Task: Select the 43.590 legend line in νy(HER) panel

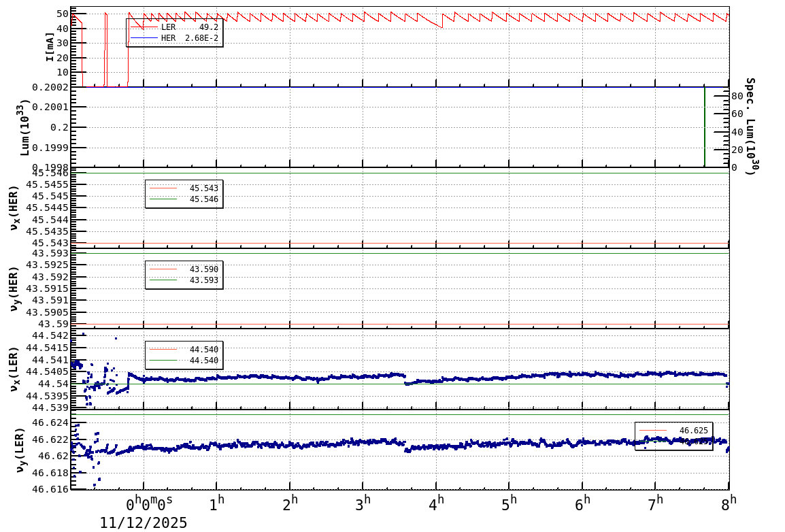Action: [x=163, y=269]
